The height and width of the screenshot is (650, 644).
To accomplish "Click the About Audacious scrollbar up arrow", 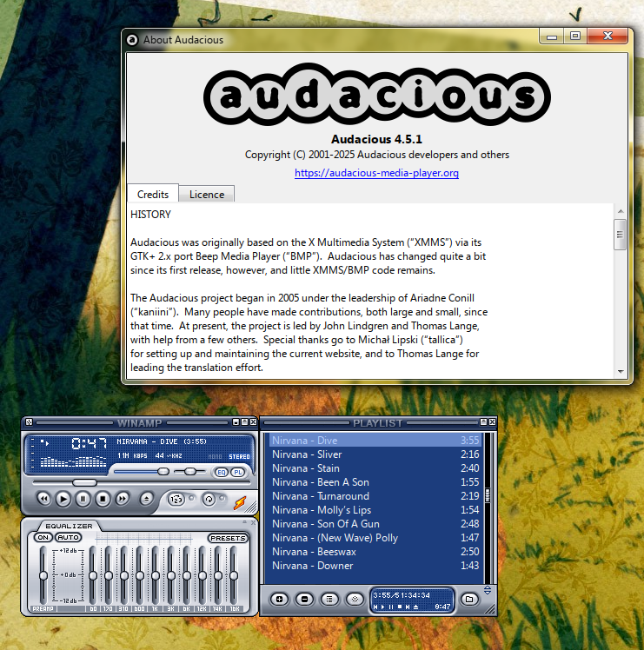I will (621, 211).
